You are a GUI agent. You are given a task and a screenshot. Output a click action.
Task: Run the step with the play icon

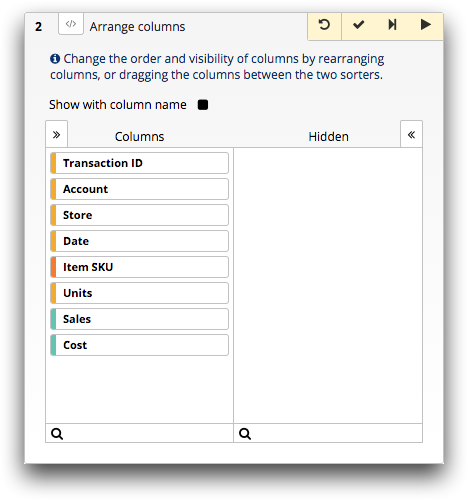pyautogui.click(x=425, y=25)
